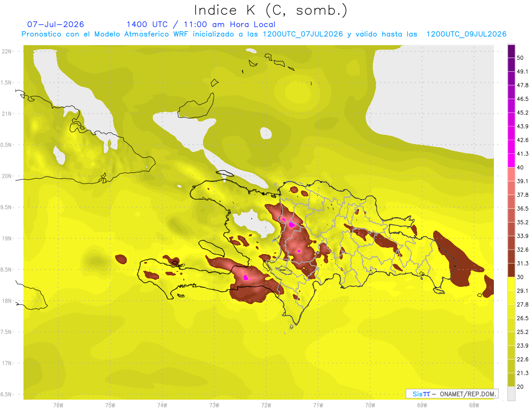
Task: Click the "74W" longitude label
Action: point(162,405)
